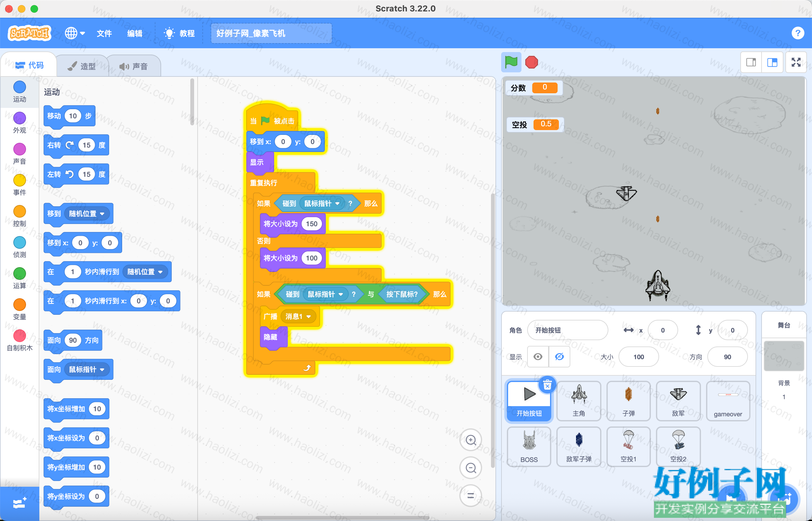Zoom out the code workspace

tap(471, 468)
